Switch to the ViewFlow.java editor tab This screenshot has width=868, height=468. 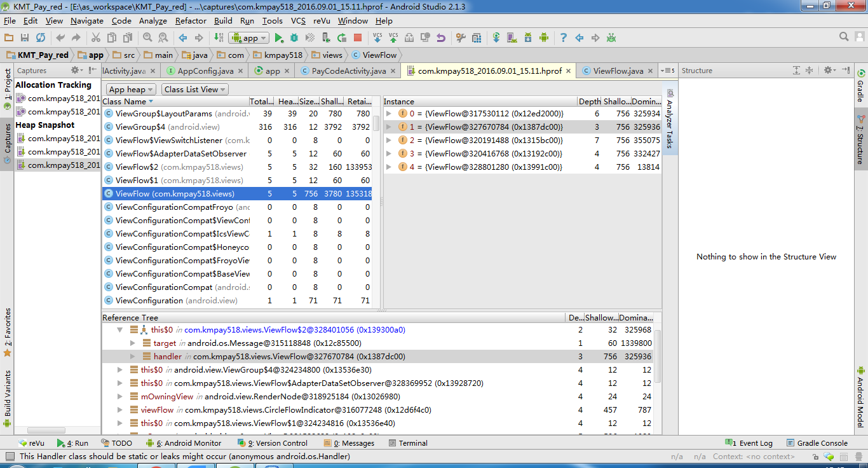[618, 71]
